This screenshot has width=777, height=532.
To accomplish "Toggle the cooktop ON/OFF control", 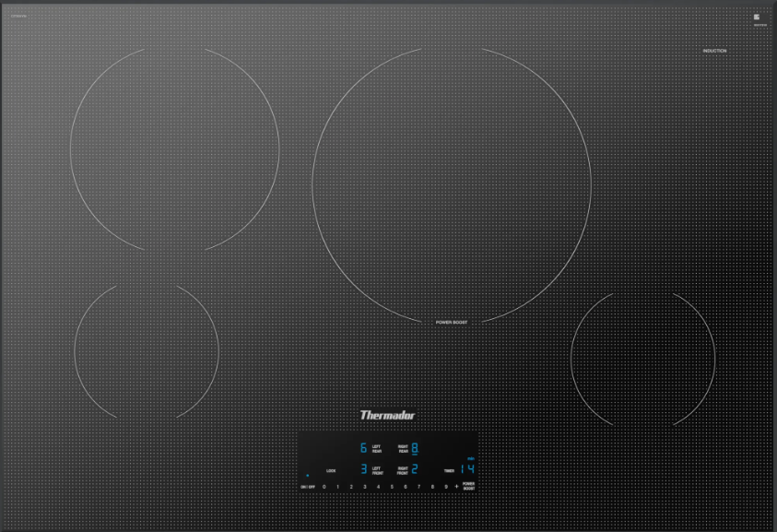I will 308,486.
